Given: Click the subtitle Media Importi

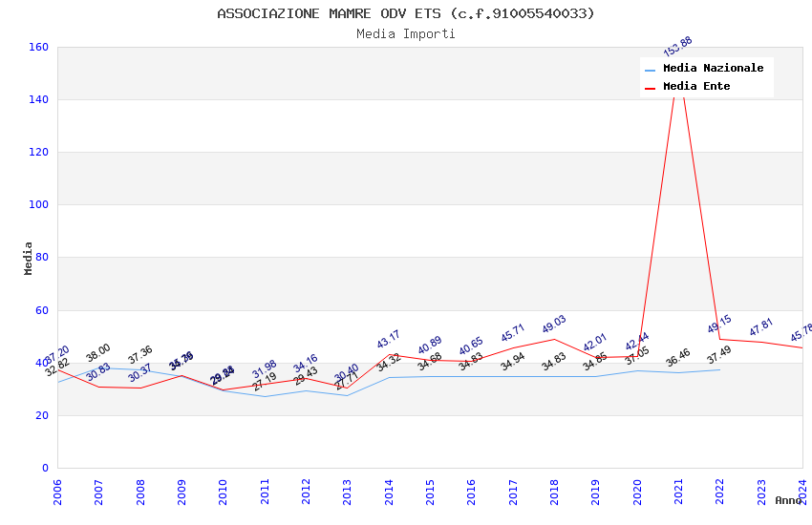Looking at the screenshot, I should pyautogui.click(x=405, y=34).
